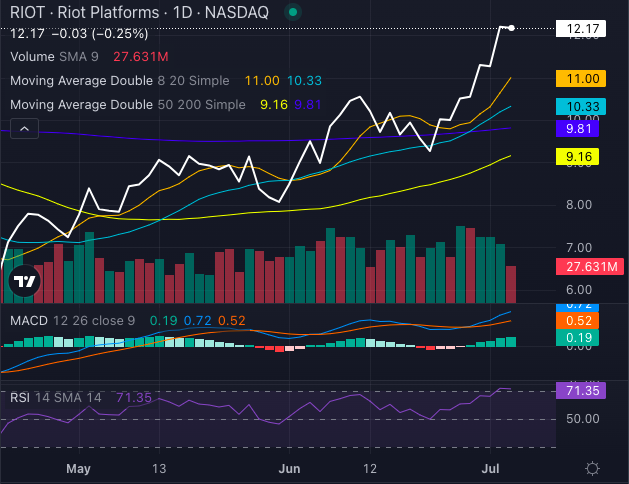
Task: Click the TradingView logo icon
Action: coord(24,281)
